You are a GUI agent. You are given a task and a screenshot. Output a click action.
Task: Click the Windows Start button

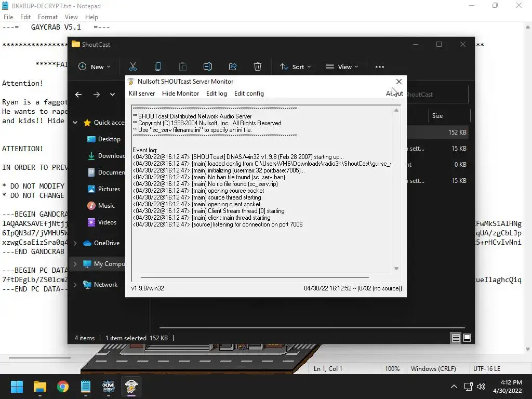(17, 387)
